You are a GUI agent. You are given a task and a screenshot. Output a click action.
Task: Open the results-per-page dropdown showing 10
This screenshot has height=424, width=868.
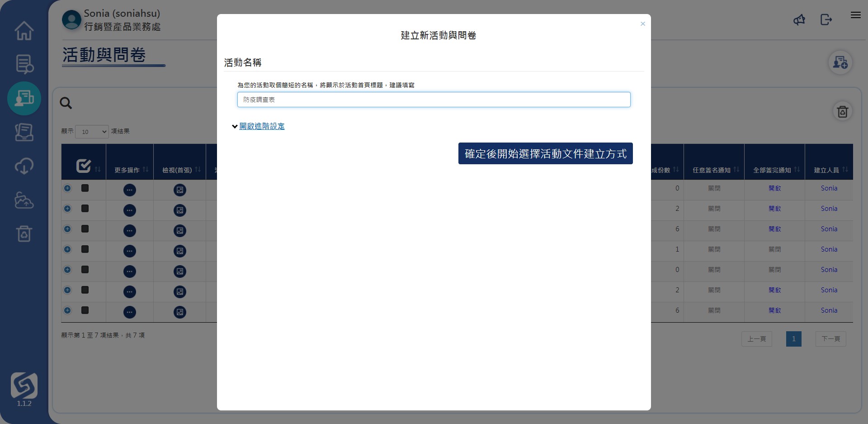click(92, 132)
